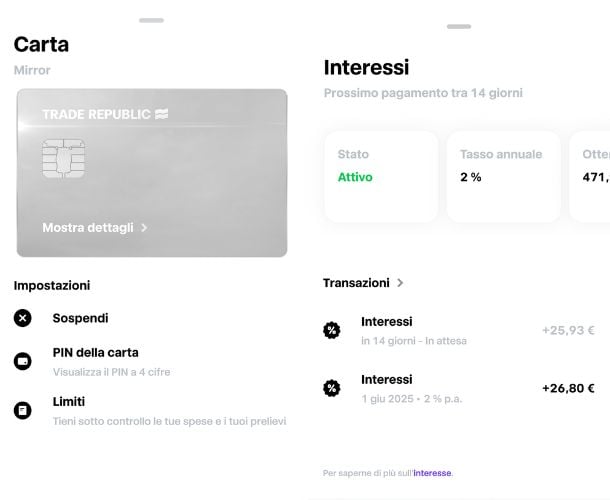
Task: Open PIN della carta setting
Action: coord(96,353)
